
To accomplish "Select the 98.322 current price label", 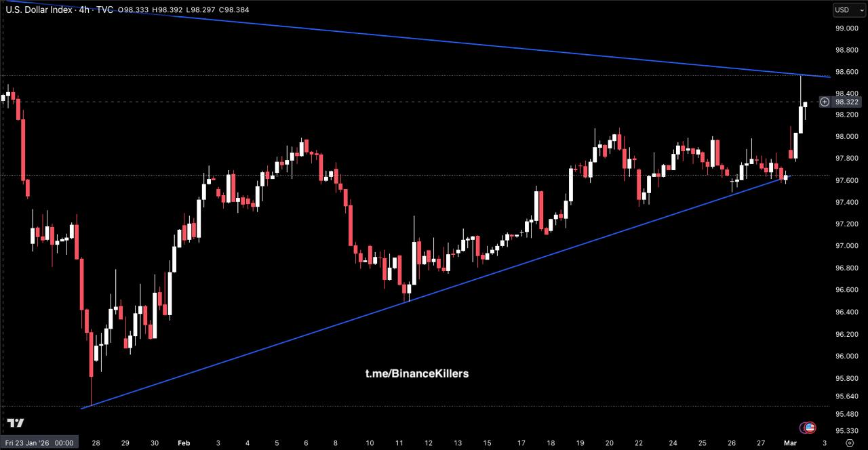I will click(847, 102).
